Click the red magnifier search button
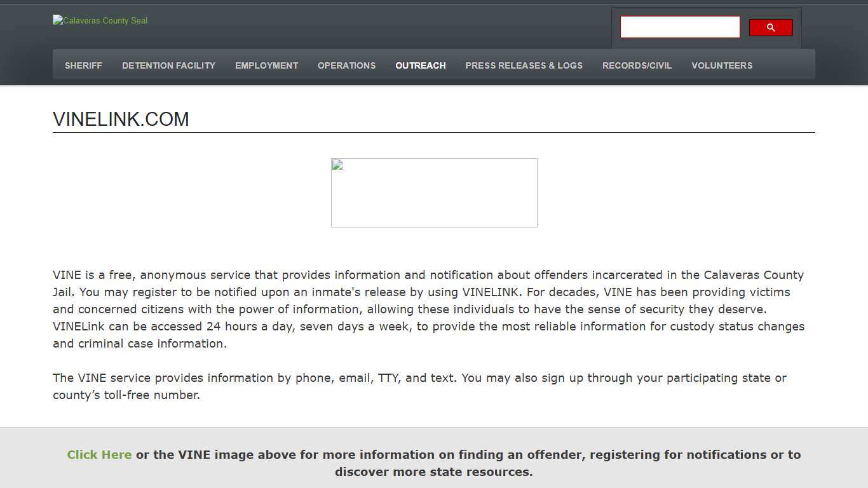 (x=770, y=27)
